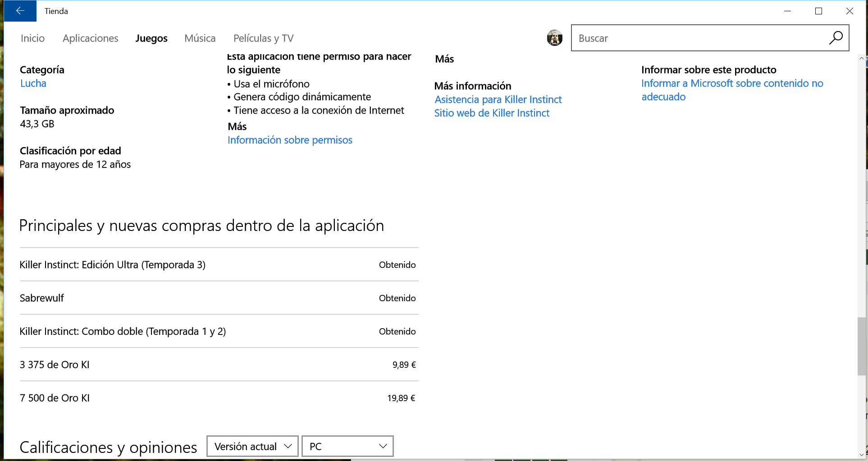Click in the Buscar search field
868x461 pixels.
coord(699,38)
